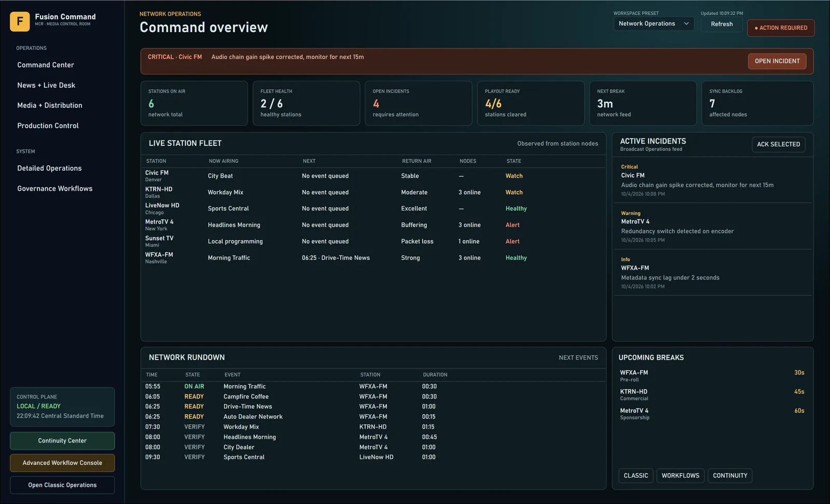
Task: Select the Civic FM station row
Action: coord(374,176)
